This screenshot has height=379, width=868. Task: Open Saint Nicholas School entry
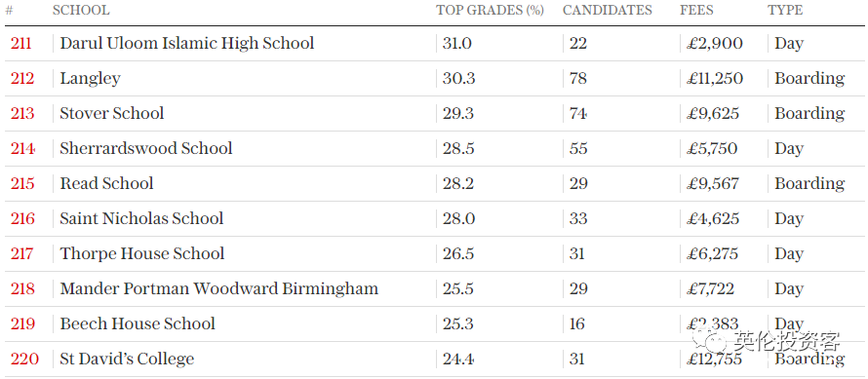[141, 218]
